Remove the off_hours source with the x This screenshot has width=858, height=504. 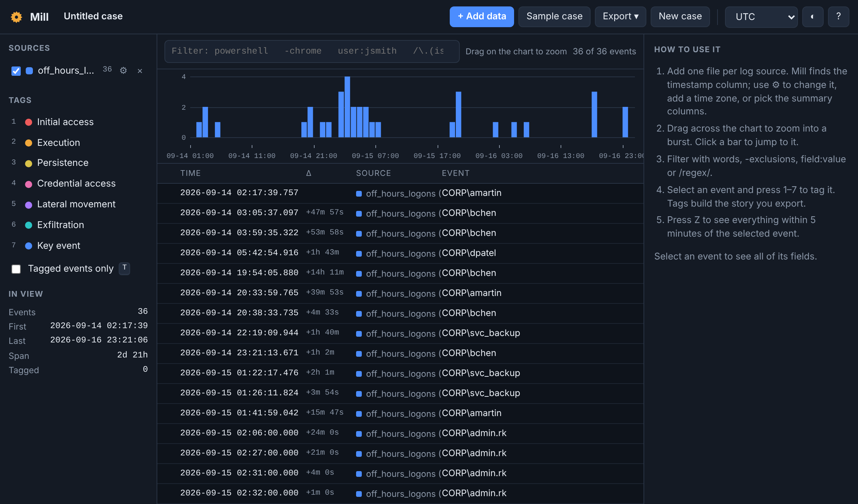(x=140, y=71)
